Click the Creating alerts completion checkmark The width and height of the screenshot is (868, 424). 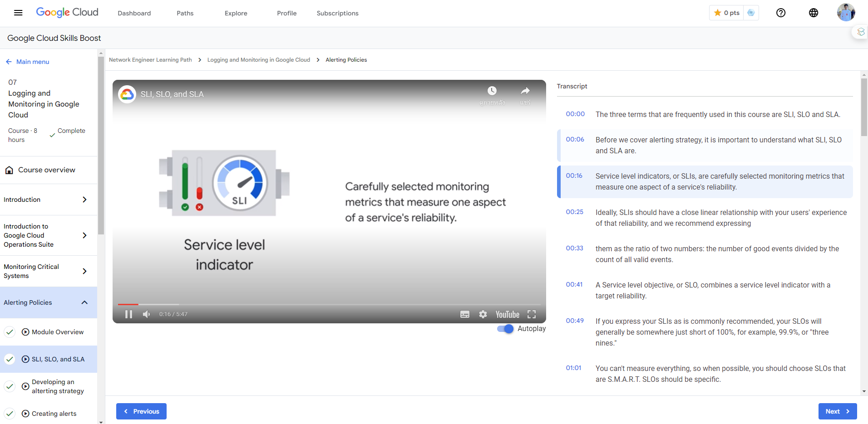click(x=10, y=414)
